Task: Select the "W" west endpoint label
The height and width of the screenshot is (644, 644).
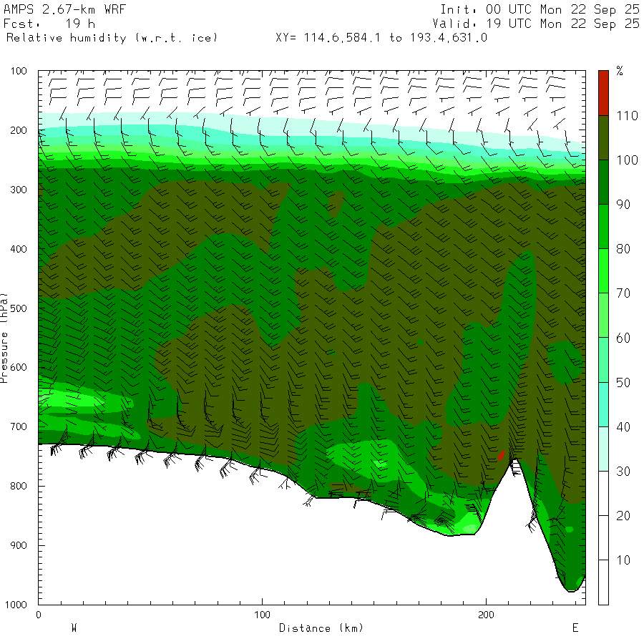Action: point(74,628)
